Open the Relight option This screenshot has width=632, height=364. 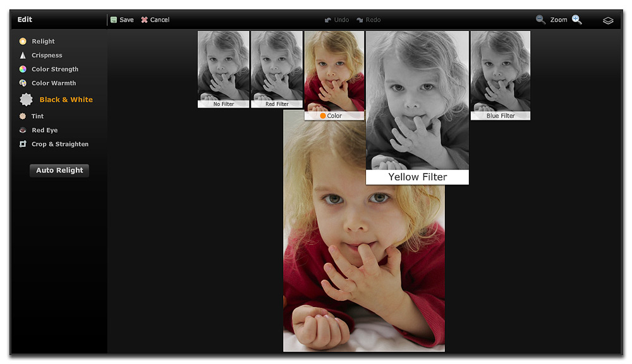pyautogui.click(x=43, y=41)
